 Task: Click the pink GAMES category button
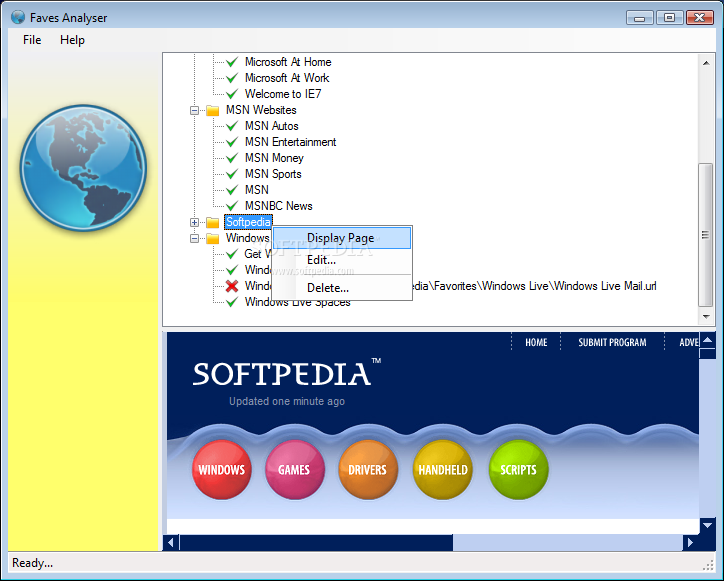click(x=295, y=470)
